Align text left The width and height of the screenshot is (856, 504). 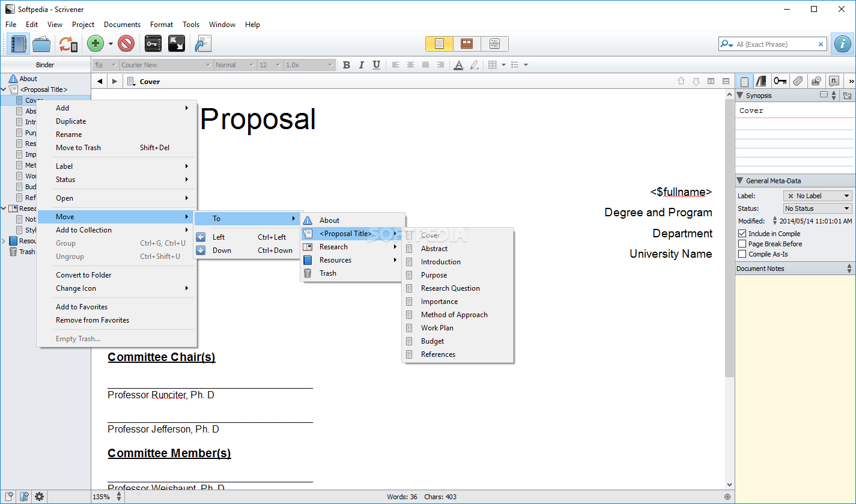395,65
